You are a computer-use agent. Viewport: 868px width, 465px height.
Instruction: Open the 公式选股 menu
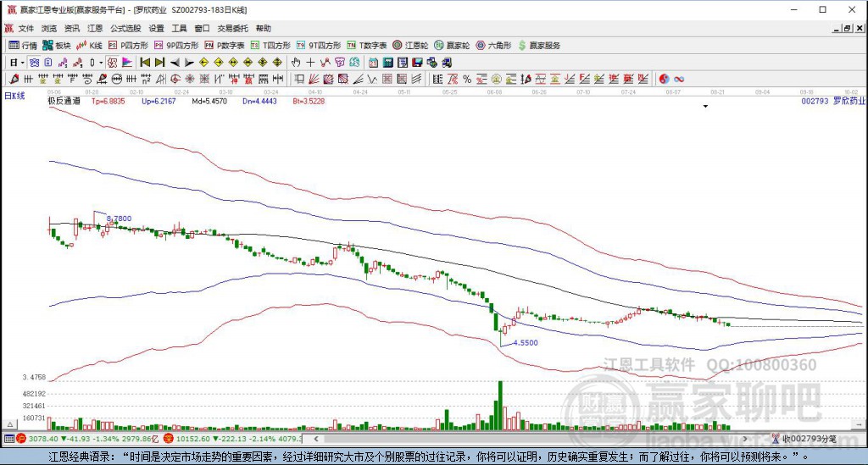click(x=125, y=28)
